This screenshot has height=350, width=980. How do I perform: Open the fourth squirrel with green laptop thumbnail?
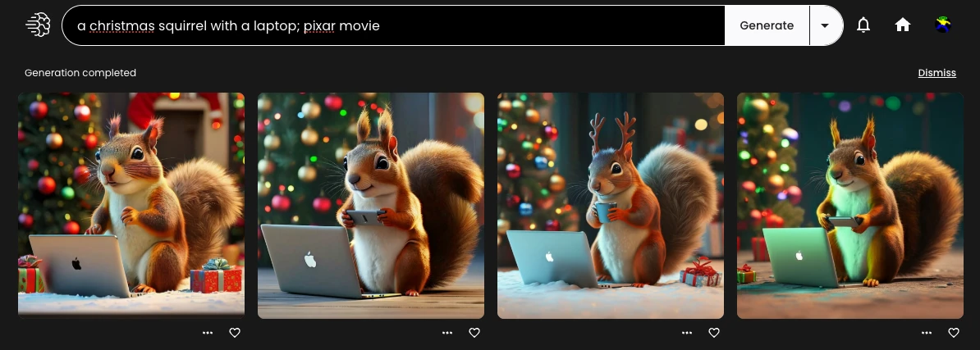click(x=850, y=205)
